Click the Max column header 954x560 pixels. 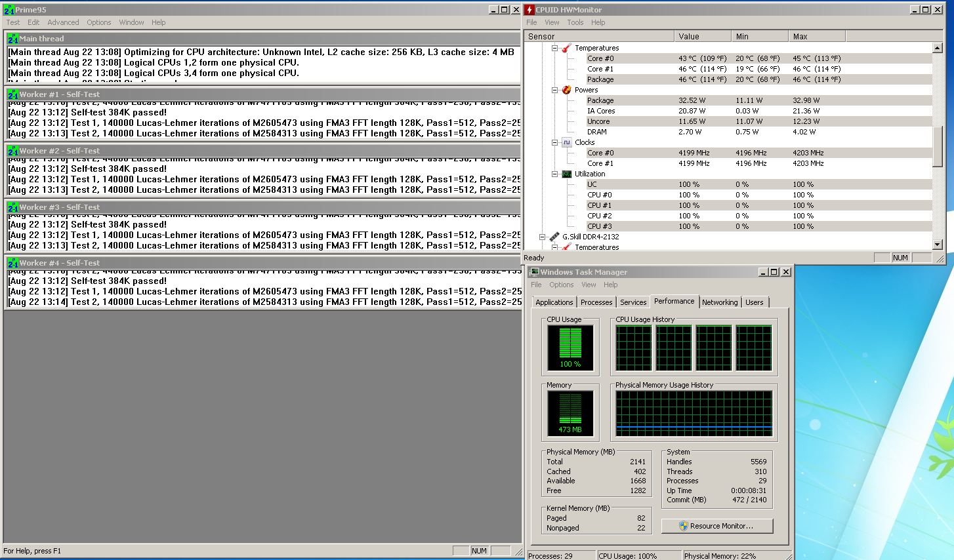pos(817,37)
